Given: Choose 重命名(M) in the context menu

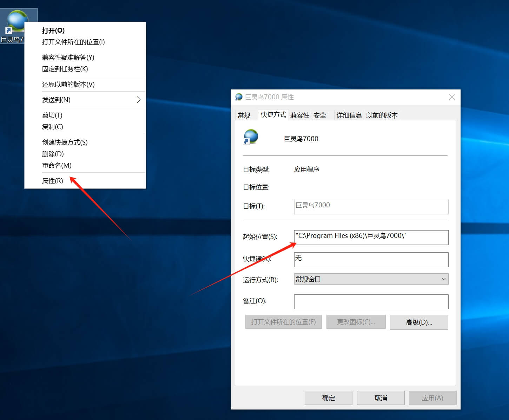Looking at the screenshot, I should 57,166.
